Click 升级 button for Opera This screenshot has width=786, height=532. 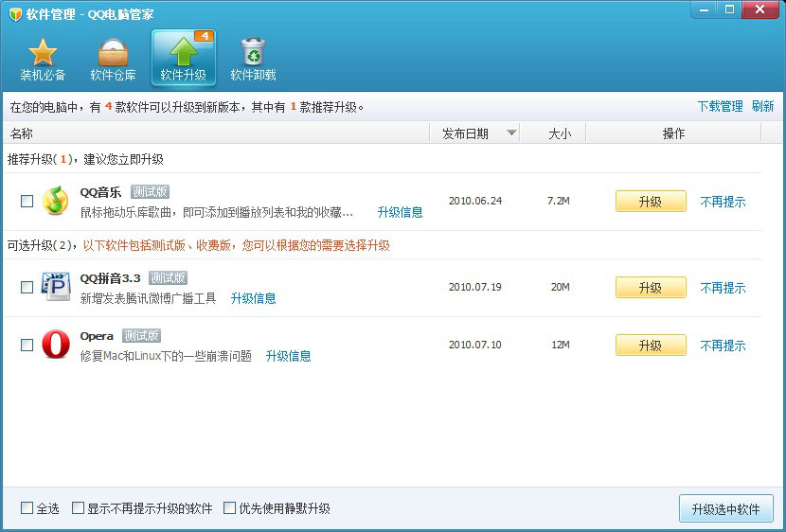(651, 346)
